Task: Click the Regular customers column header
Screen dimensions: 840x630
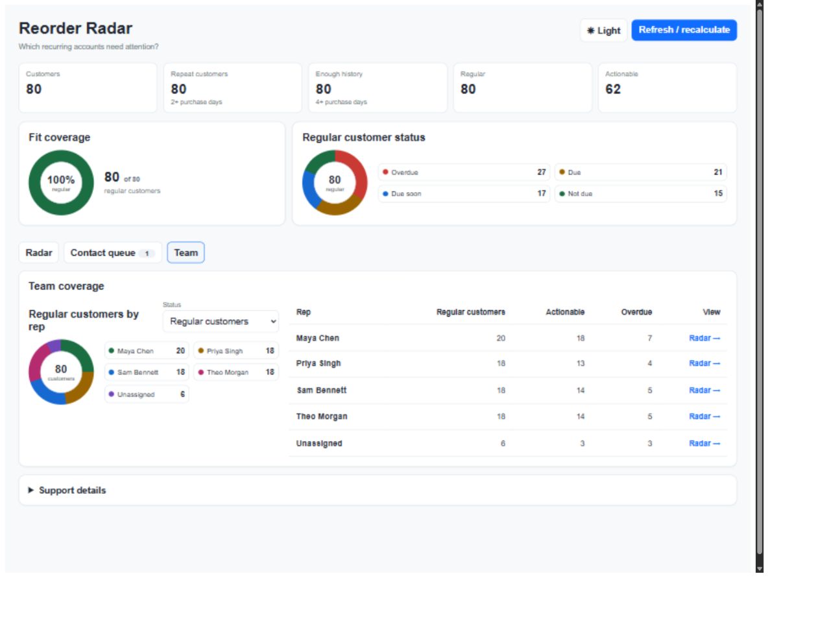Action: (x=471, y=312)
